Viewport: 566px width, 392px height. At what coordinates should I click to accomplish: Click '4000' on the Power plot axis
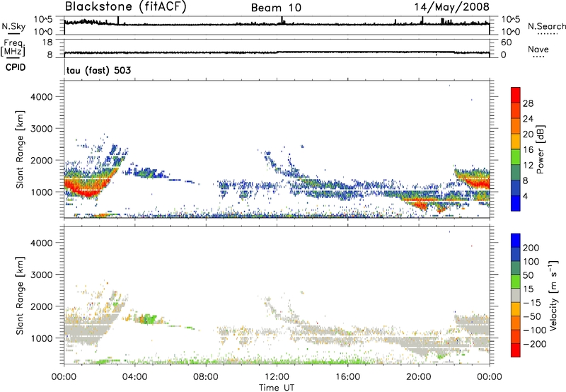coord(42,97)
